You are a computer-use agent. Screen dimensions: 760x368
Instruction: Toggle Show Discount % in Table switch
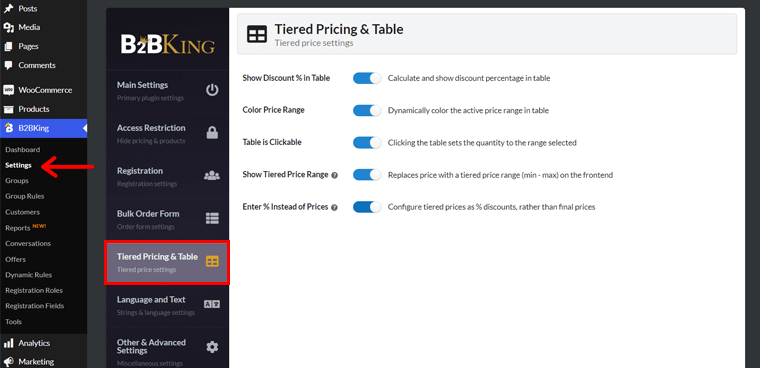tap(367, 78)
